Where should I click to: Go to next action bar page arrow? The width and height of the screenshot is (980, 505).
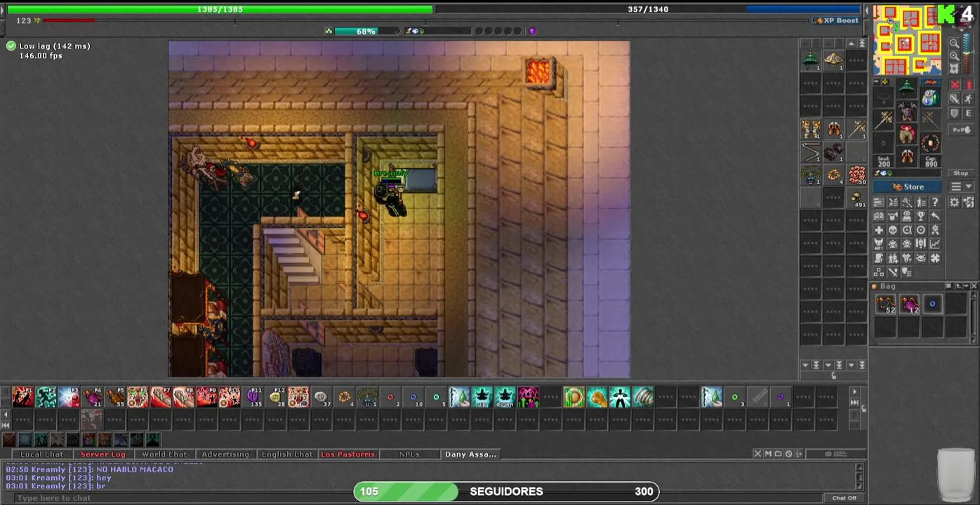pyautogui.click(x=854, y=391)
